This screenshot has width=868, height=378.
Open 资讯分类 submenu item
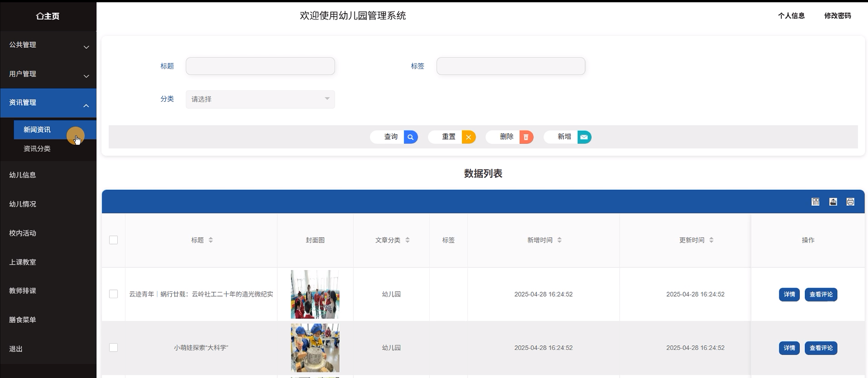point(37,149)
